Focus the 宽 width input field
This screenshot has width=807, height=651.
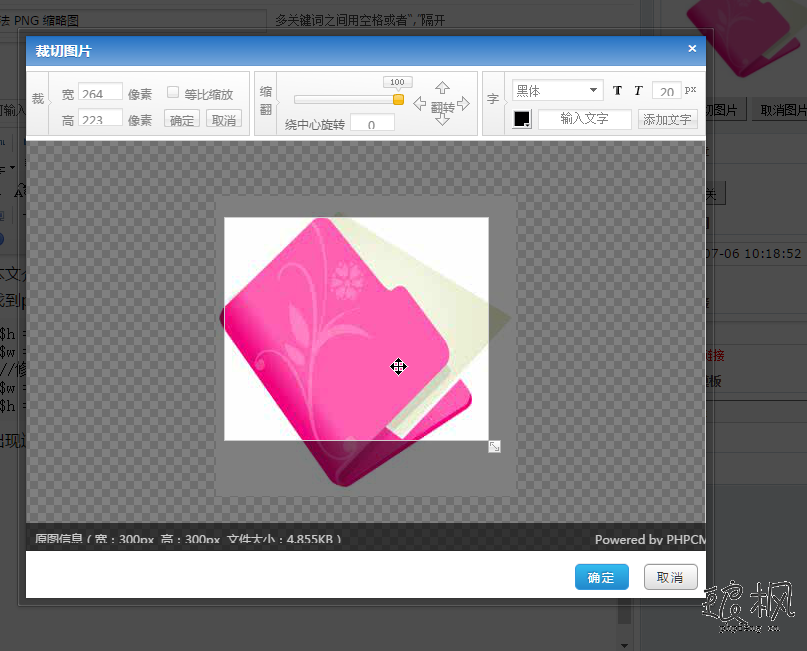pyautogui.click(x=100, y=92)
